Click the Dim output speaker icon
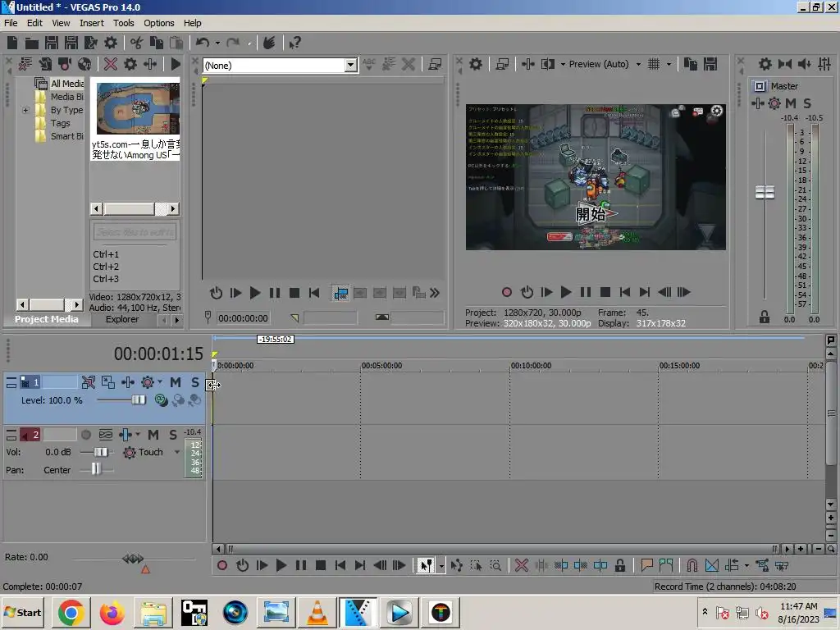Image resolution: width=840 pixels, height=630 pixels. tap(804, 64)
